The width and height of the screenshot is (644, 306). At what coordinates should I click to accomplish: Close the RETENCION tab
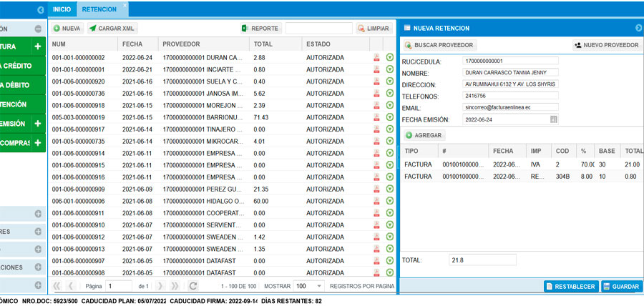click(x=125, y=5)
